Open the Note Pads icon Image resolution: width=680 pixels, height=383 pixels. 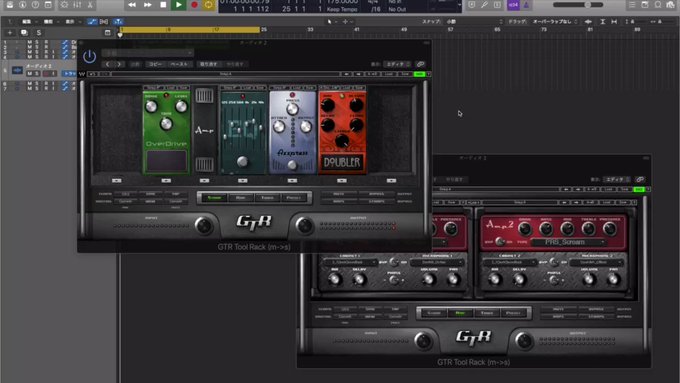[645, 4]
